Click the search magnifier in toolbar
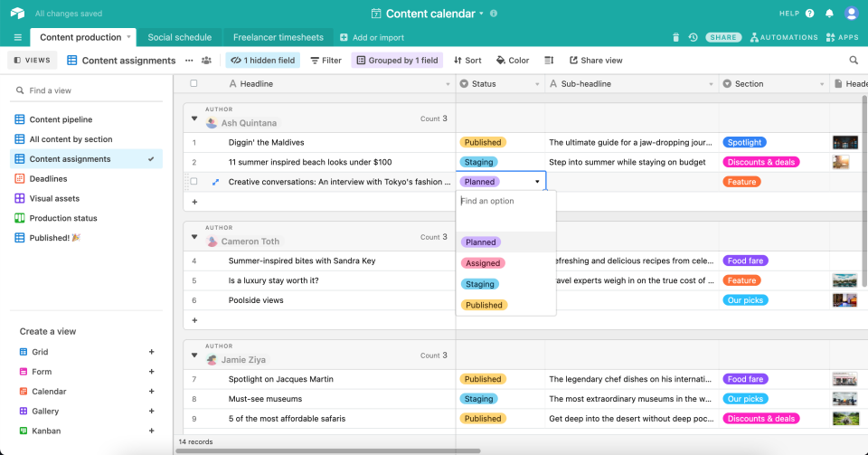The width and height of the screenshot is (868, 455). point(854,61)
